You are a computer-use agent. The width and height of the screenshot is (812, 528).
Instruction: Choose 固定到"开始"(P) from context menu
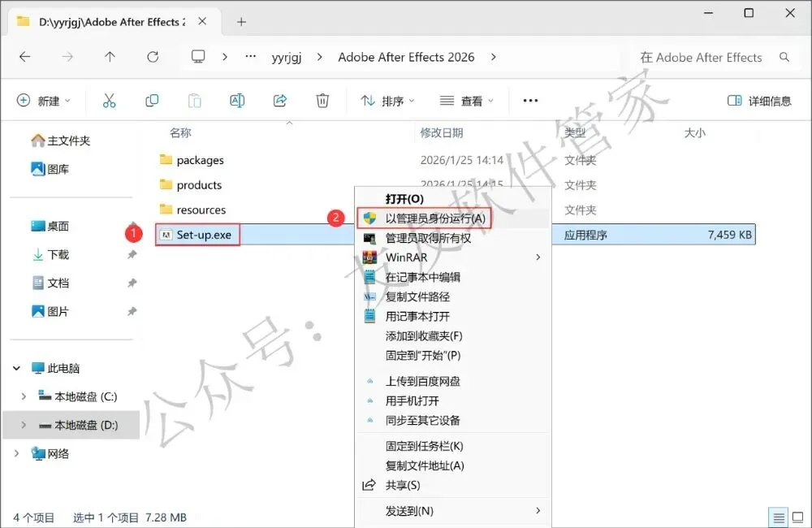452,356
